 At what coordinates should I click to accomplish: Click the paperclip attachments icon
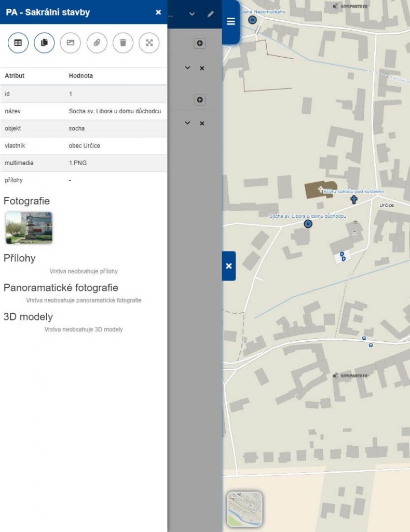97,43
